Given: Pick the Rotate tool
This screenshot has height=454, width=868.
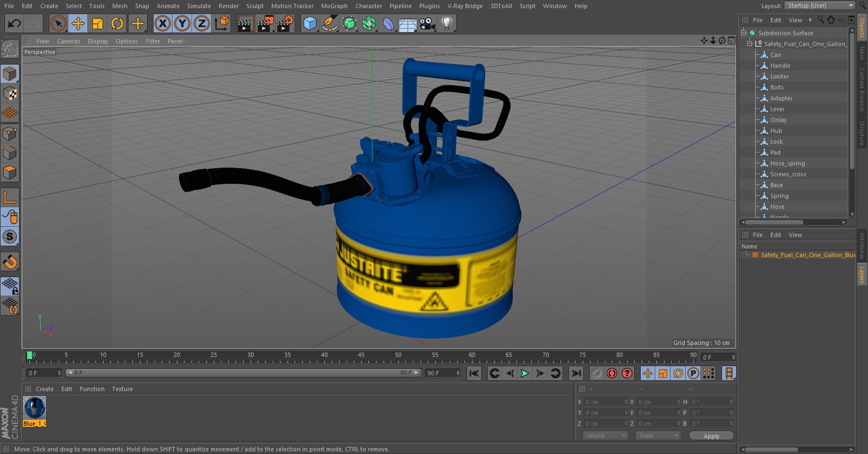Looking at the screenshot, I should tap(117, 23).
